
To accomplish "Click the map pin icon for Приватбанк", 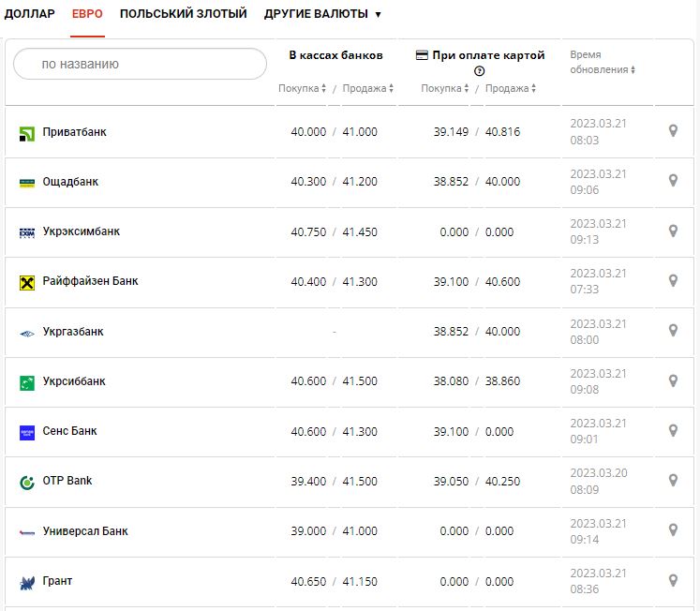I will [673, 131].
